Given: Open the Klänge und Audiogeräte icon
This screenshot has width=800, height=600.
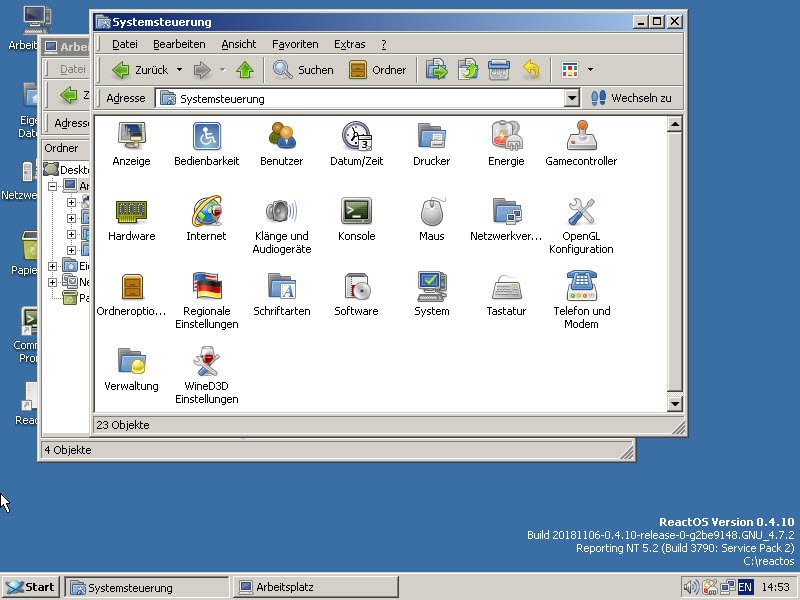Looking at the screenshot, I should (x=281, y=212).
